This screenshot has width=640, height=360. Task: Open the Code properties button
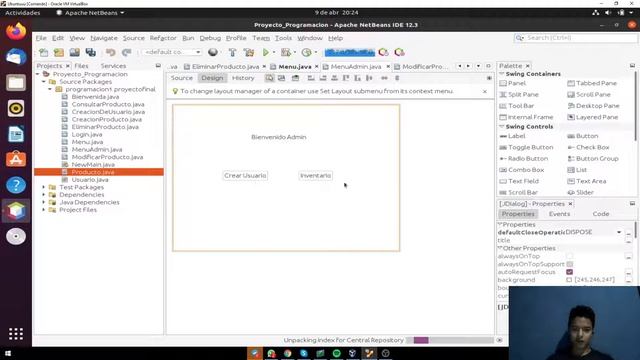pos(600,214)
